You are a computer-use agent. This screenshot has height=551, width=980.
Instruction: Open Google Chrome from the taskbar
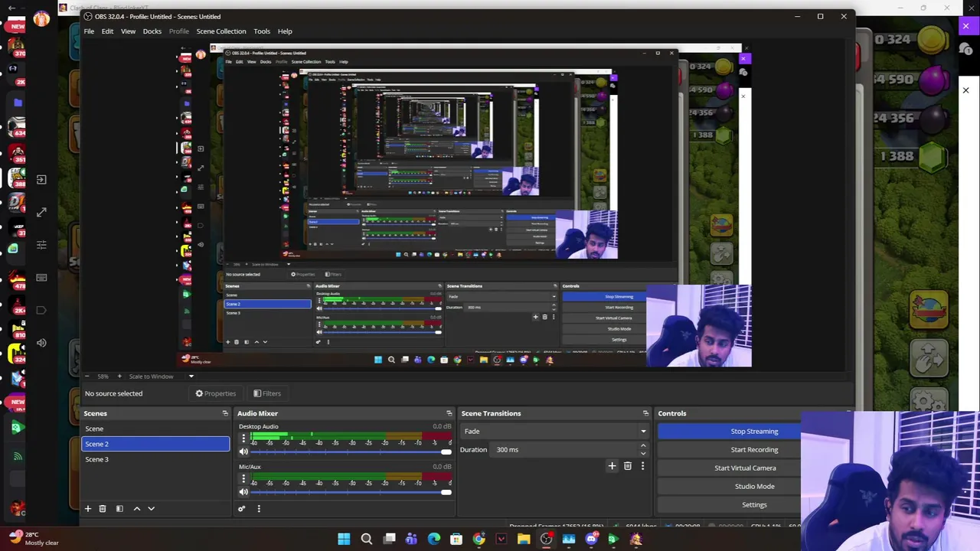pos(479,540)
